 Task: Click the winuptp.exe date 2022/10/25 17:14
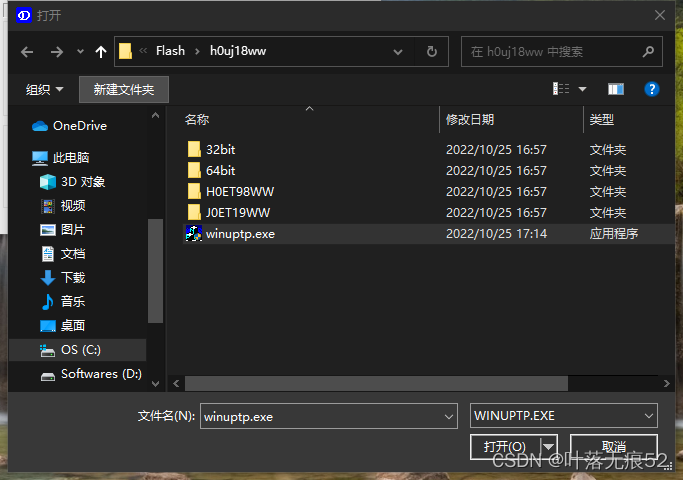tap(496, 234)
